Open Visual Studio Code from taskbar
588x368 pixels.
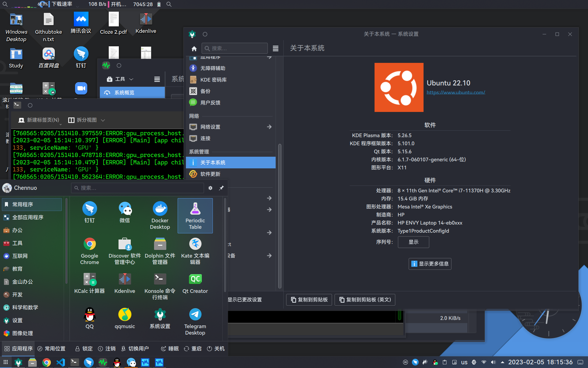click(61, 362)
